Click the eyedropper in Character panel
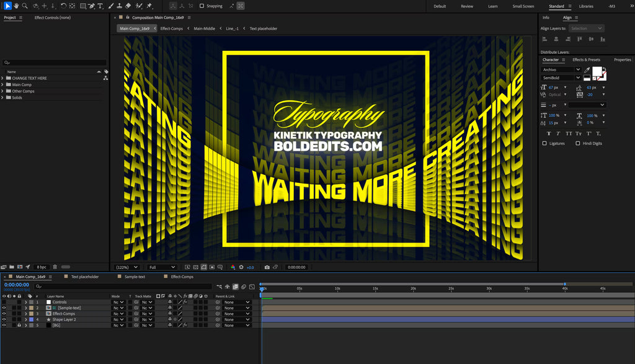 587,70
